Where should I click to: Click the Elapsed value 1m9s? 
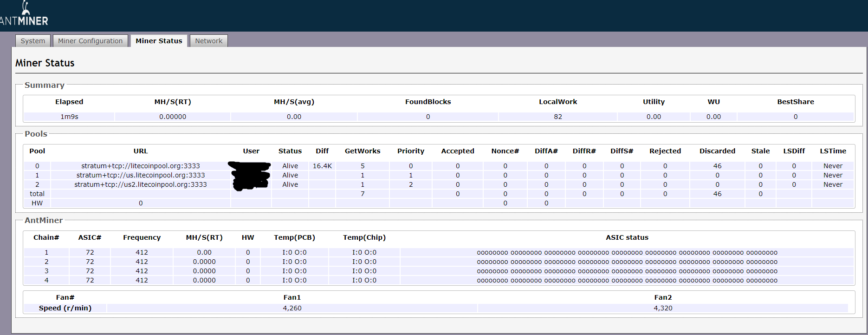pyautogui.click(x=69, y=117)
